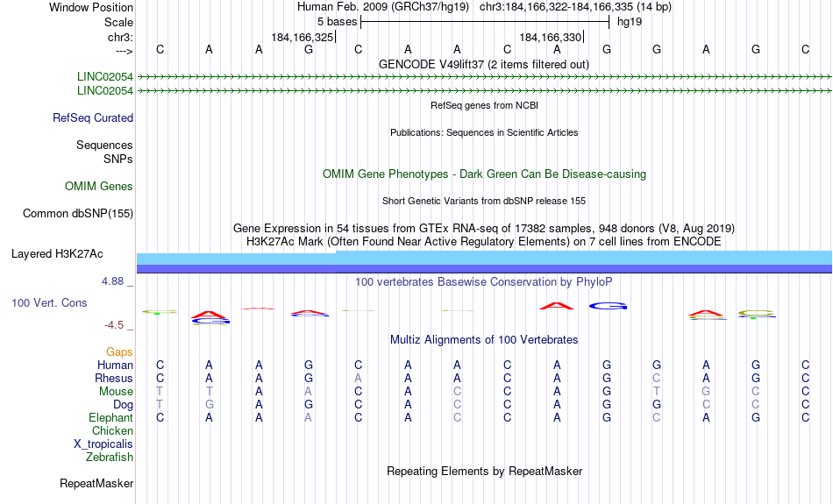Viewport: 833px width, 504px height.
Task: Click the -4.5 PhyloP lower limit value
Action: pyautogui.click(x=114, y=325)
